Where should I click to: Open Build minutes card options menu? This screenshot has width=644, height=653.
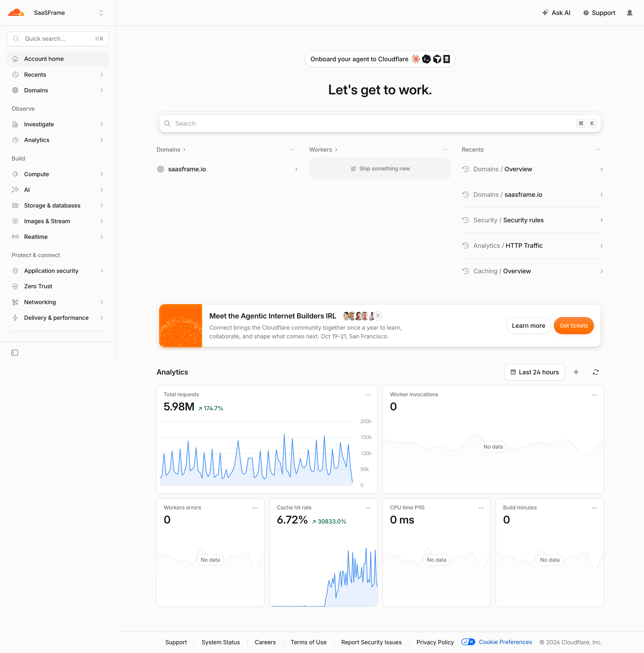(x=594, y=508)
